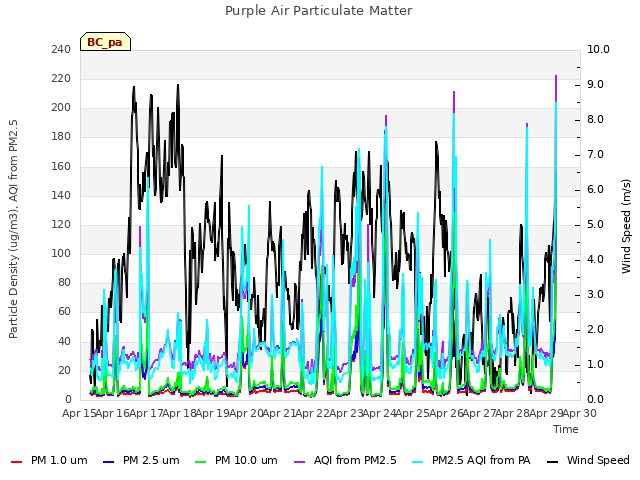Click the chart title Purple Air Particulate Matter
Screen dimensions: 640x480
point(319,11)
